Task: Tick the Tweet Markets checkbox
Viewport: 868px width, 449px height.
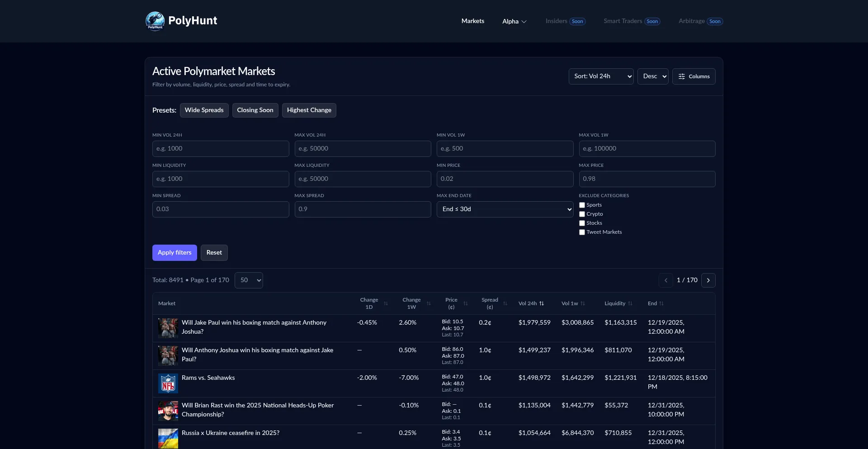Action: [582, 232]
